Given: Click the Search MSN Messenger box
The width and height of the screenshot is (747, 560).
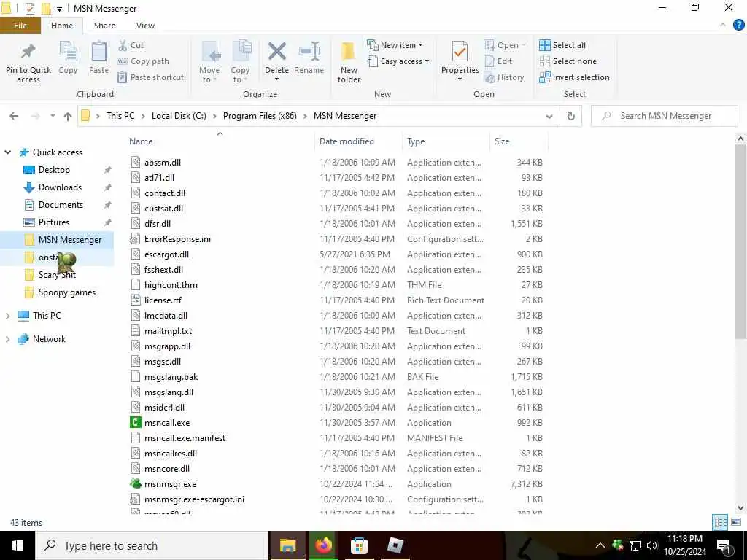Looking at the screenshot, I should [665, 116].
